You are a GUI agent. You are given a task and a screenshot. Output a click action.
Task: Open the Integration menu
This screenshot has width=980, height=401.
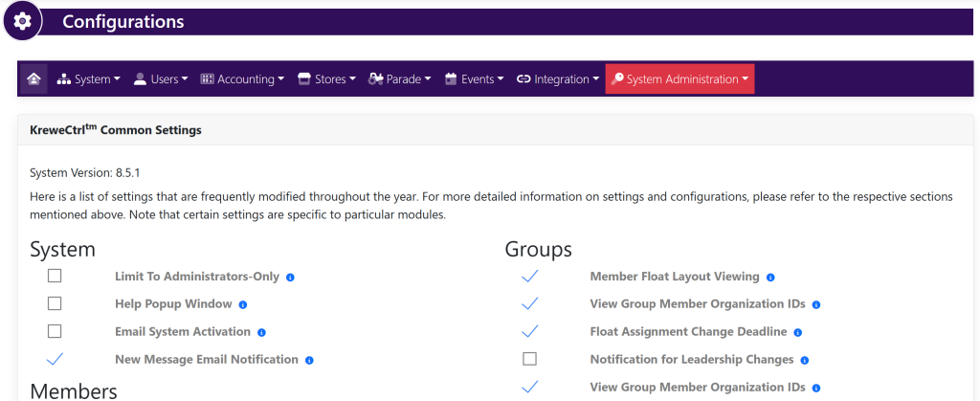(558, 79)
